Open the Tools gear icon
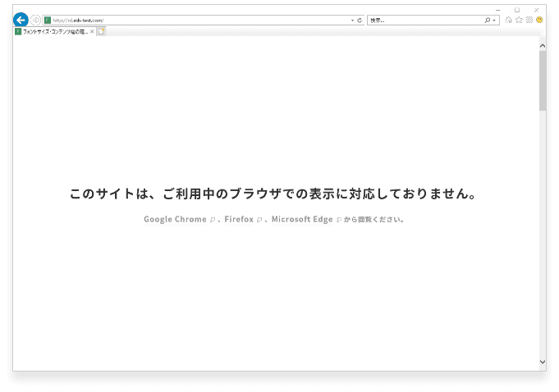The height and width of the screenshot is (392, 559). tap(529, 20)
